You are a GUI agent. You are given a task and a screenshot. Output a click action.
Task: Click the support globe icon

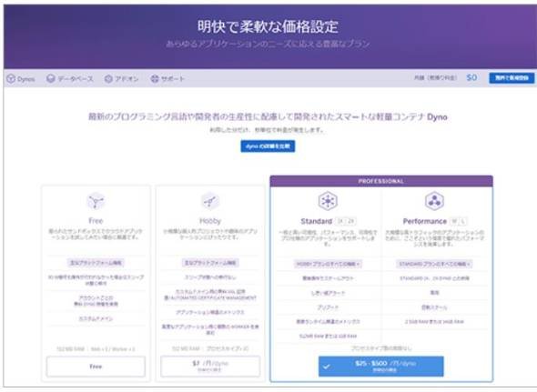point(155,79)
